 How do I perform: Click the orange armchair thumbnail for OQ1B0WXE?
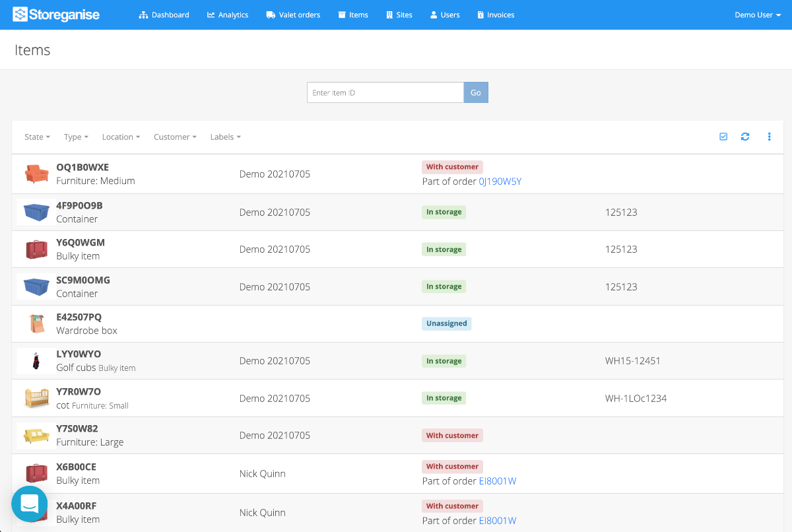pyautogui.click(x=36, y=174)
